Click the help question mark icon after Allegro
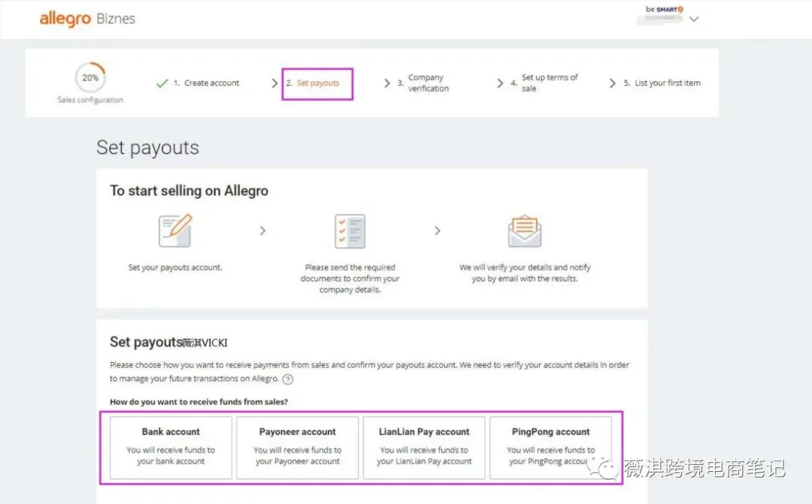 (x=288, y=379)
